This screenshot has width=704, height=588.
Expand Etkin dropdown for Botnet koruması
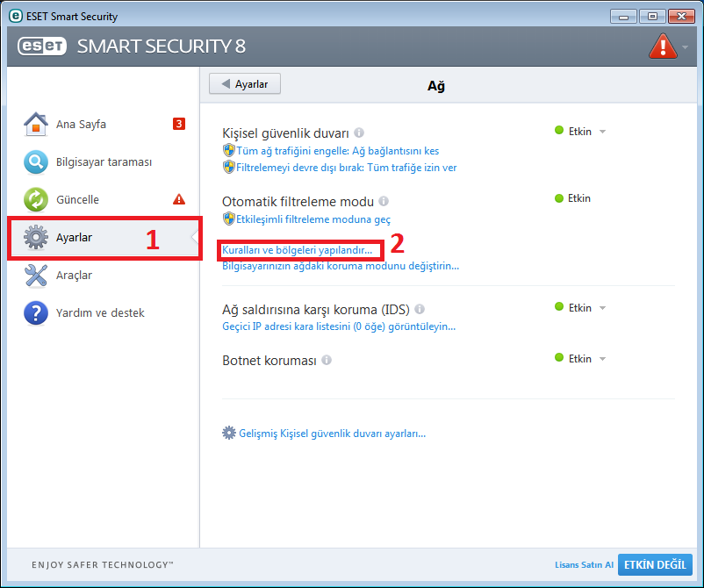coord(602,359)
